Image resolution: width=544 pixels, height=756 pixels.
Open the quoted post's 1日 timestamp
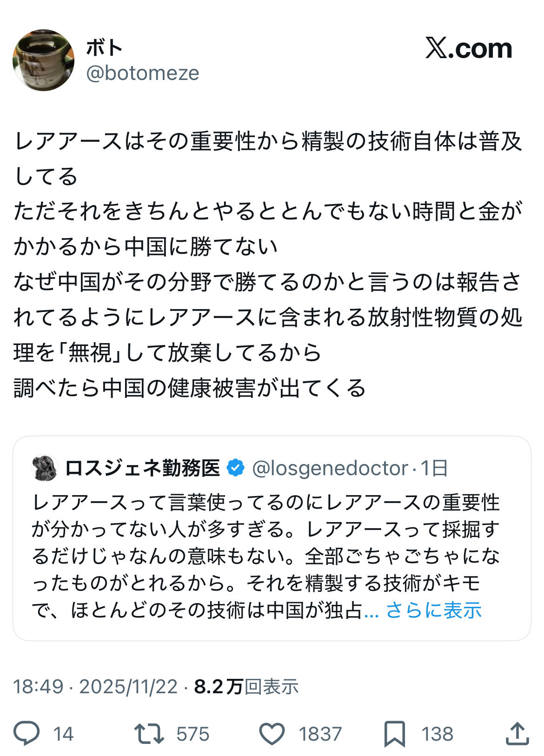pos(434,468)
